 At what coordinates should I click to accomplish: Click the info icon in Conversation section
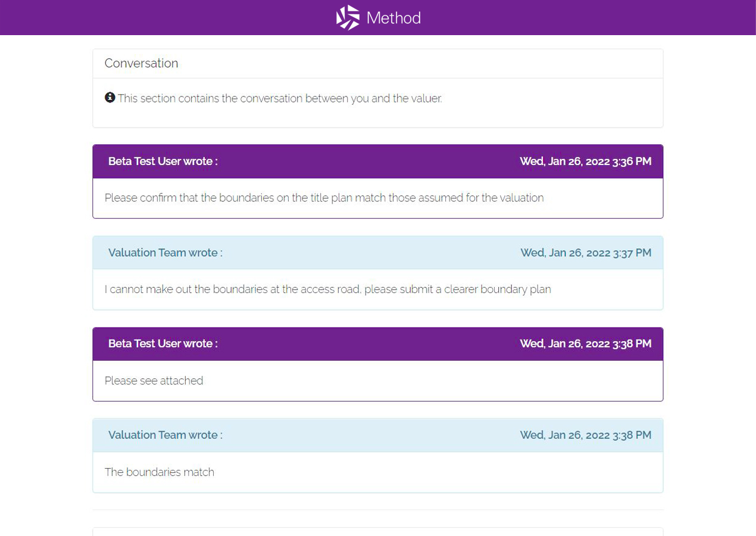(110, 98)
